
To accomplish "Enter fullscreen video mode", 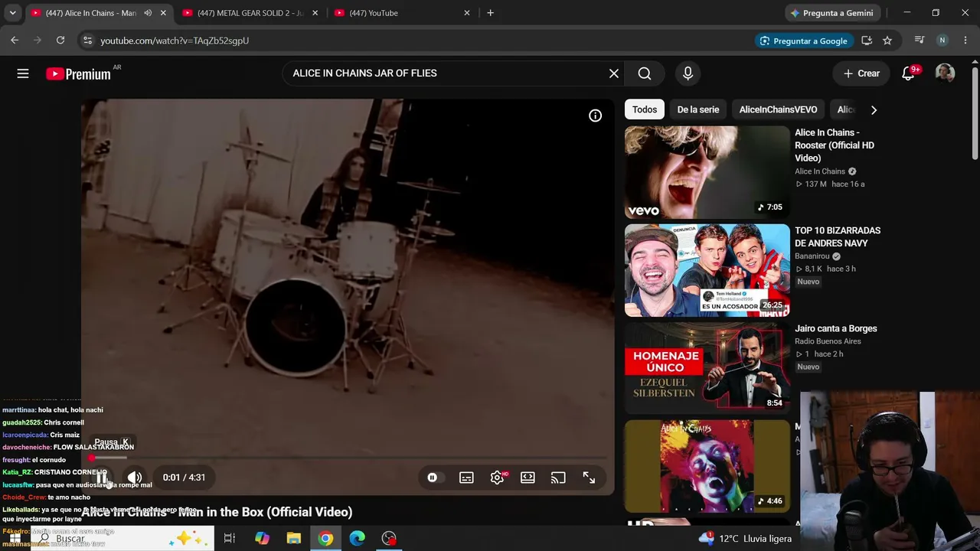I will coord(589,478).
